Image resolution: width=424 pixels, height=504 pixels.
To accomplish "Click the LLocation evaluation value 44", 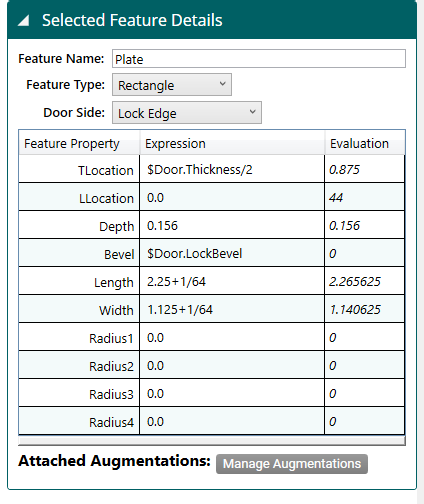I will [336, 198].
